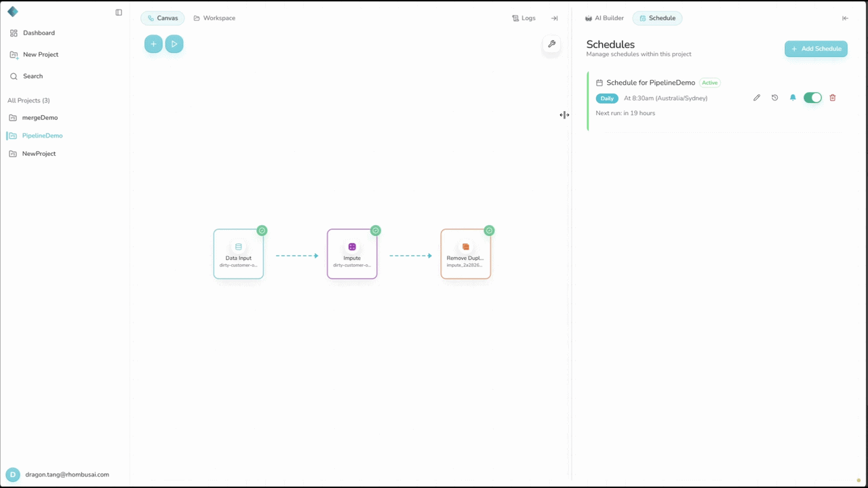
Task: Toggle the PipelineDemo schedule off
Action: pyautogui.click(x=812, y=98)
